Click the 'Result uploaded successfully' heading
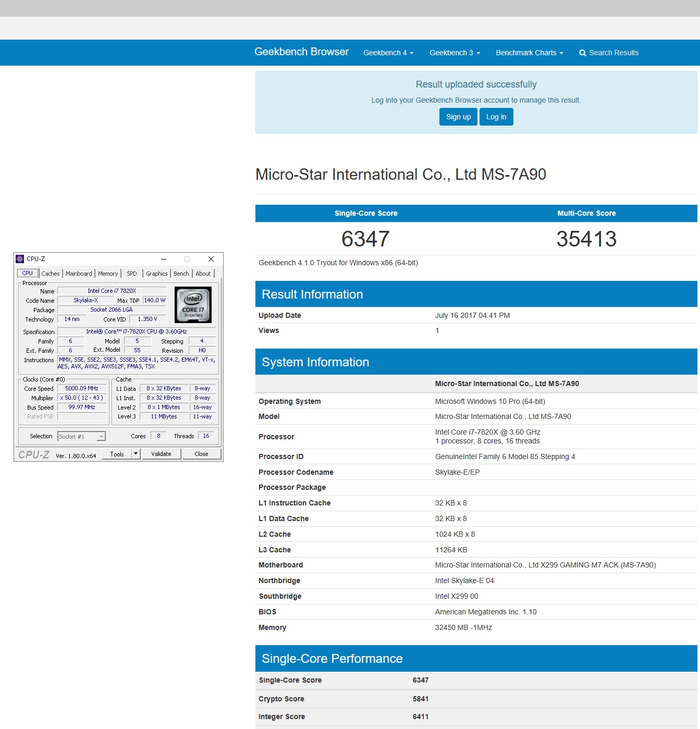This screenshot has width=700, height=729. click(476, 84)
